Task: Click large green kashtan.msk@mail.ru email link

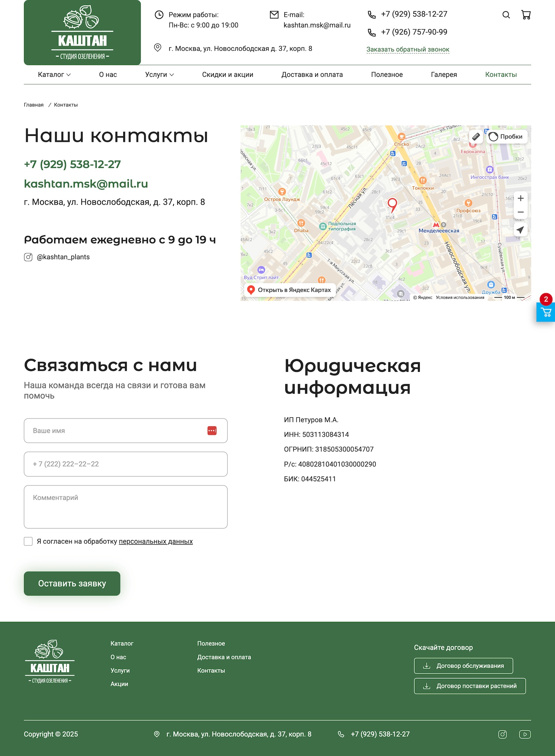Action: pos(86,184)
